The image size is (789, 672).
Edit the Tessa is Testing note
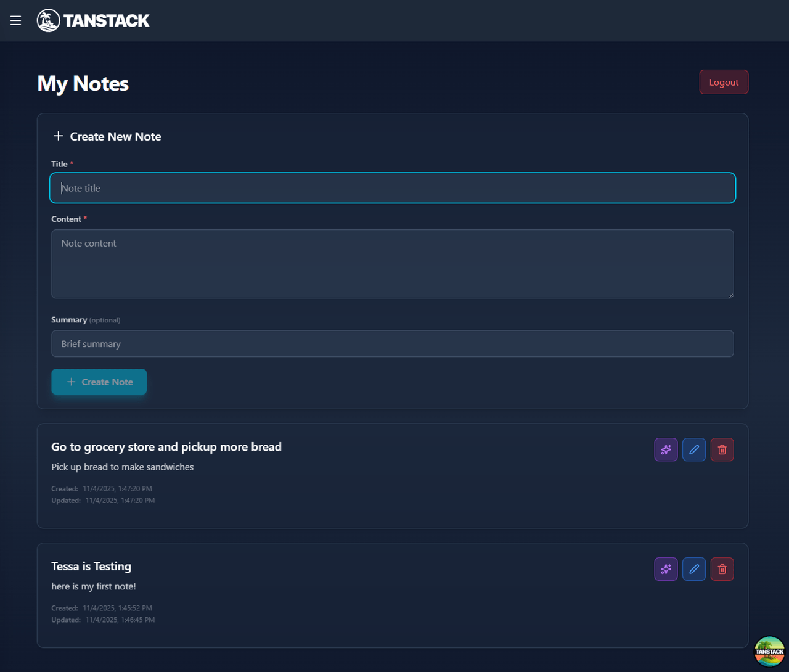(694, 569)
